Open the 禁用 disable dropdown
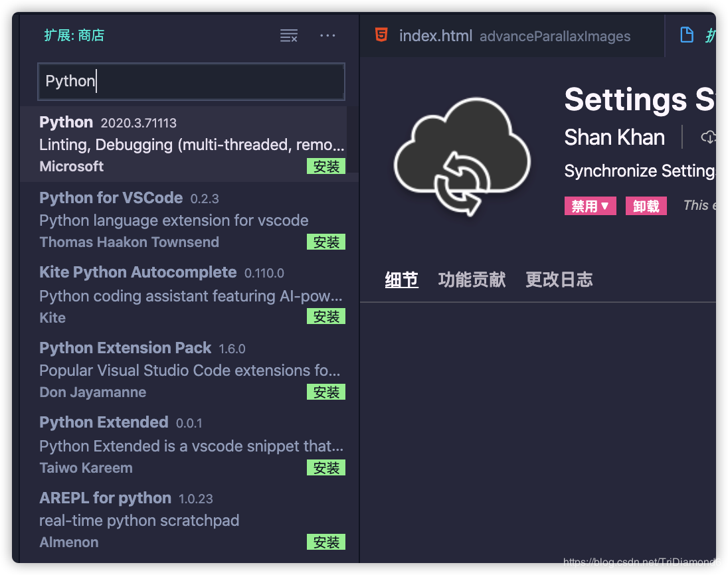Screen dimensions: 728x575 click(x=590, y=206)
